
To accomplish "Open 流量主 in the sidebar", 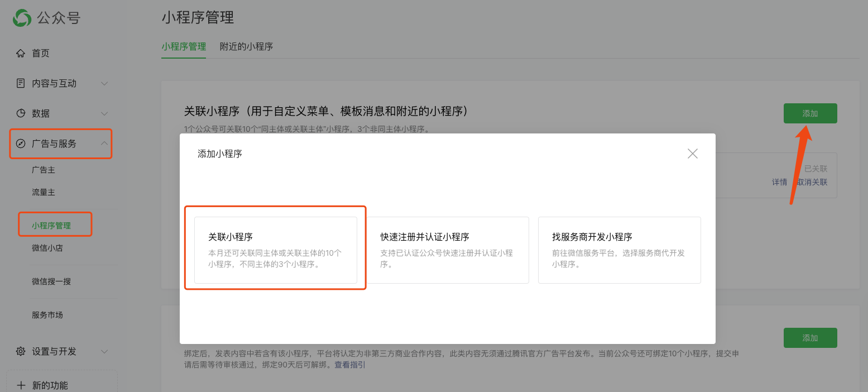I will (x=44, y=192).
